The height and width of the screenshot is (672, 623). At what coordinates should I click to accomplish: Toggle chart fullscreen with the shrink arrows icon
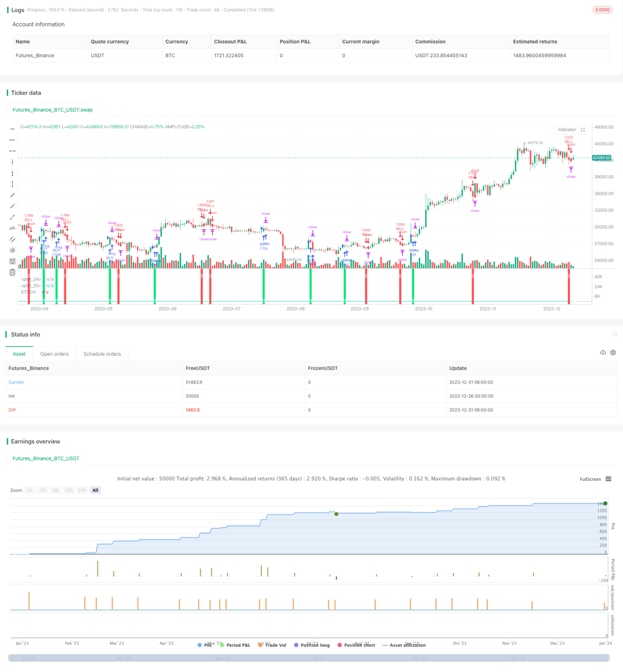click(583, 130)
